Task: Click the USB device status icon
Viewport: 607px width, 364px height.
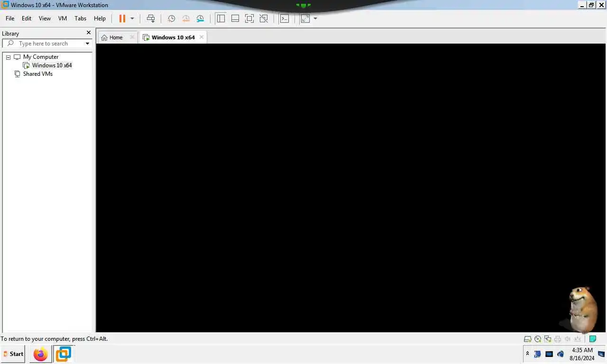Action: (x=578, y=339)
